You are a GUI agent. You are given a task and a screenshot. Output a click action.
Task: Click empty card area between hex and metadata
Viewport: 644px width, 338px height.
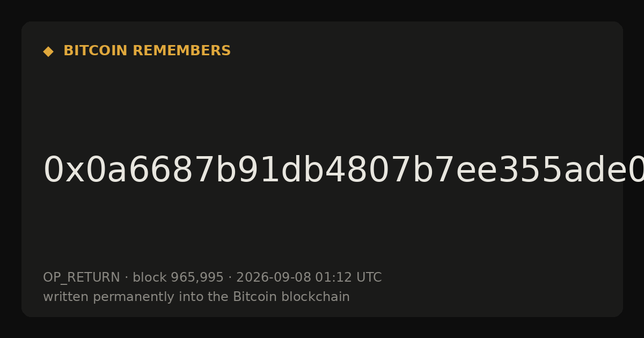pyautogui.click(x=322, y=228)
